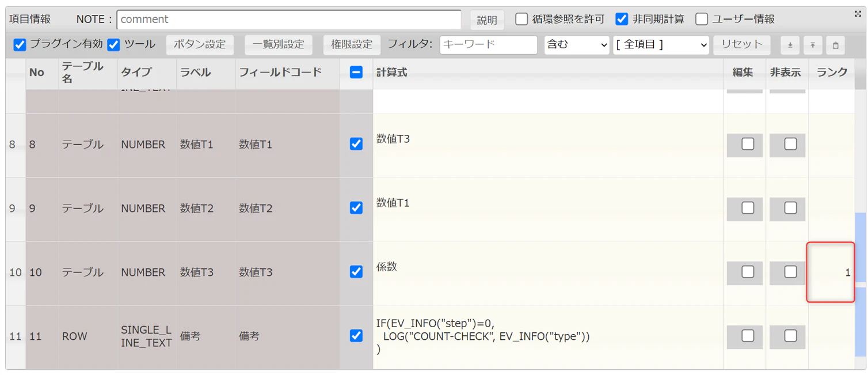
Task: Toggle the select-all checkbox in table header
Action: click(356, 72)
